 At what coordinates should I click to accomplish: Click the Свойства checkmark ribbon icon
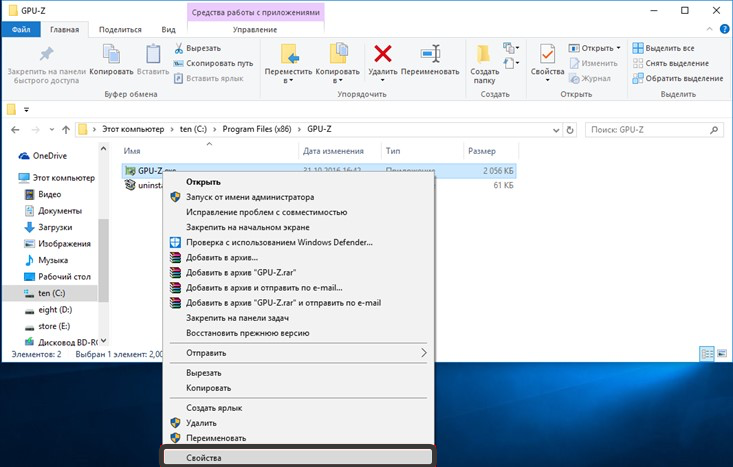click(547, 54)
